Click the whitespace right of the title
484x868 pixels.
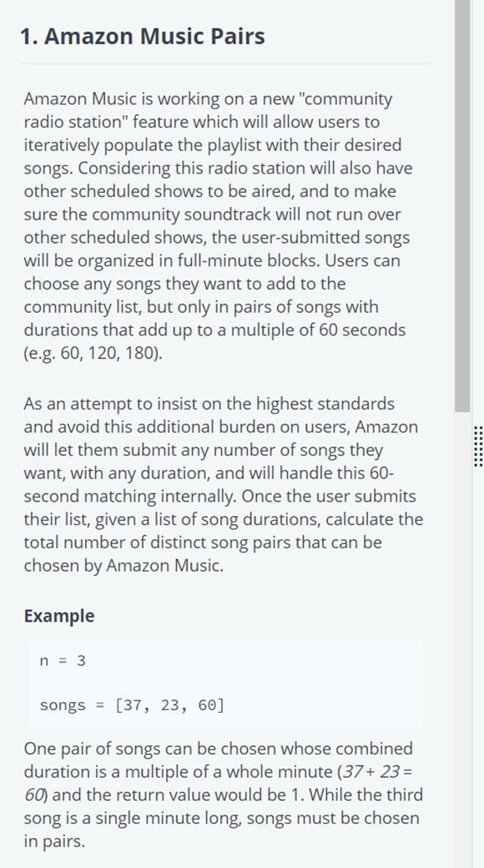pyautogui.click(x=359, y=36)
